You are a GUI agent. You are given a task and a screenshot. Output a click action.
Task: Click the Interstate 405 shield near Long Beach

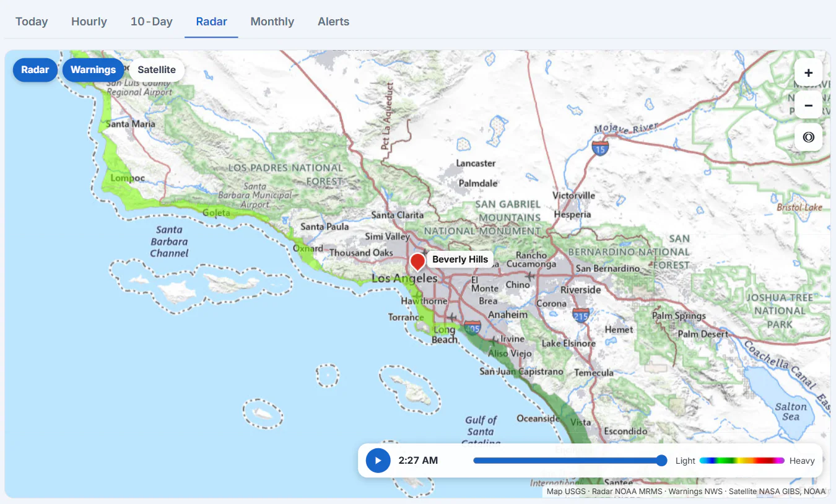[472, 328]
